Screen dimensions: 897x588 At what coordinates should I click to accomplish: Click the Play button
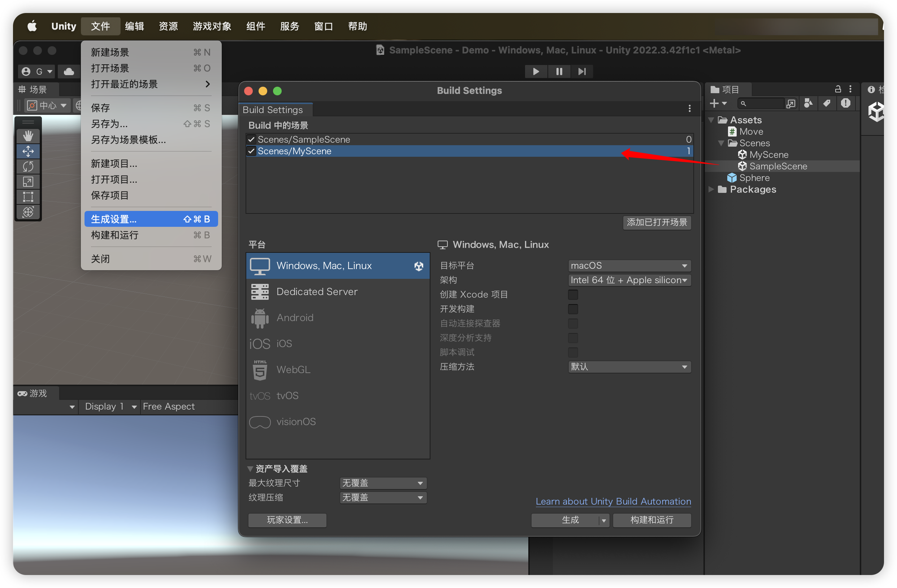(536, 71)
